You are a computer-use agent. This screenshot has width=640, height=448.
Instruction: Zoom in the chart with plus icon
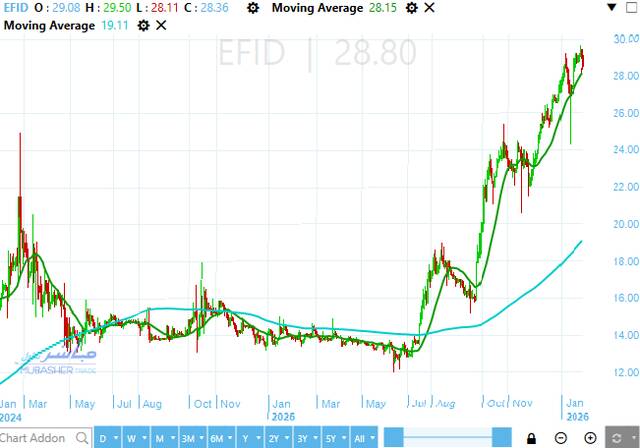pyautogui.click(x=590, y=438)
